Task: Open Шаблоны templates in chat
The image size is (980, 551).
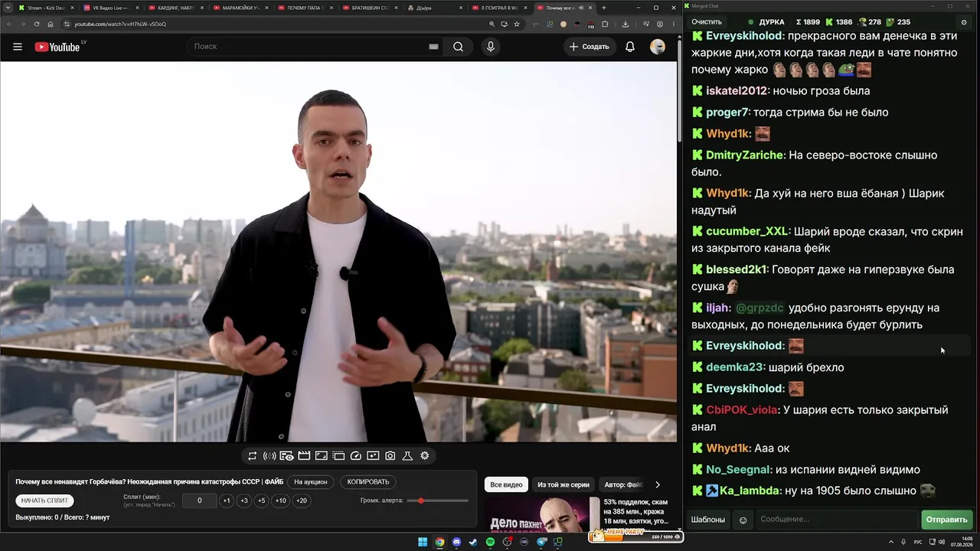Action: pos(708,520)
